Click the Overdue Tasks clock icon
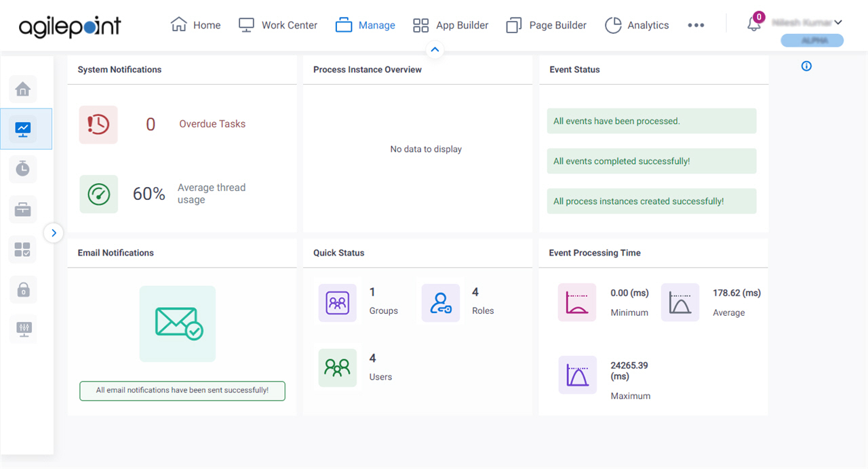Viewport: 868px width, 469px height. coord(98,124)
